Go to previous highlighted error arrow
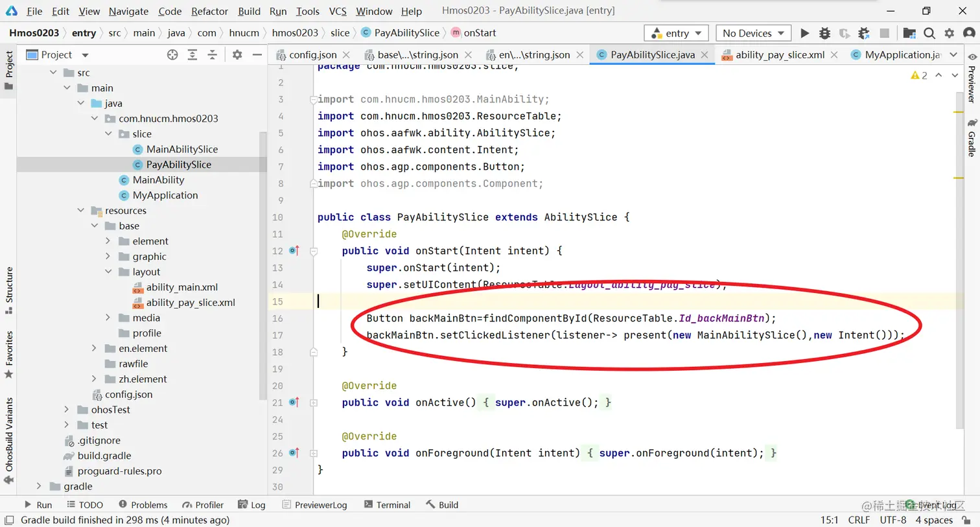980x527 pixels. (x=939, y=75)
